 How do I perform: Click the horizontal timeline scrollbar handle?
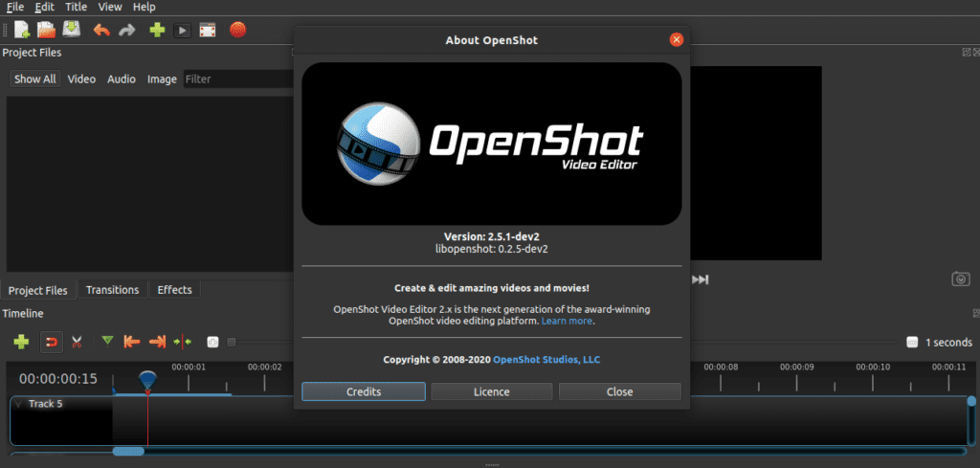[x=128, y=451]
